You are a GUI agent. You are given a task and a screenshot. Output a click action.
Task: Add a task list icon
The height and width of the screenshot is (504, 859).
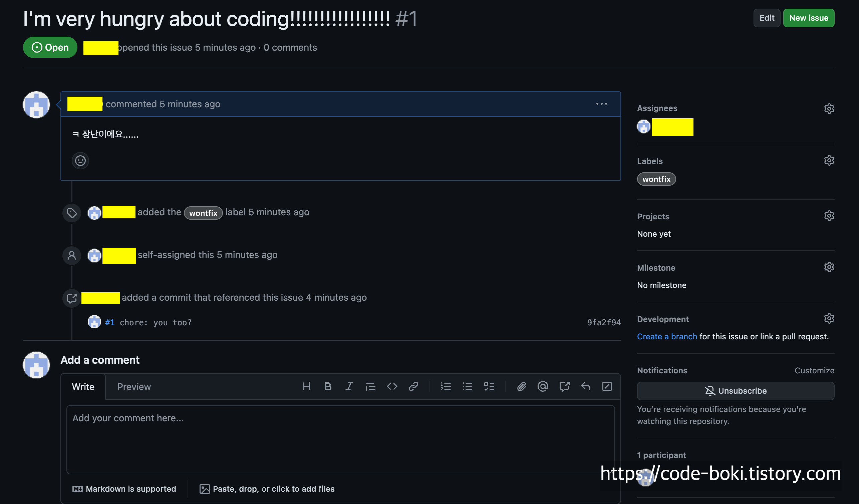[x=489, y=387]
